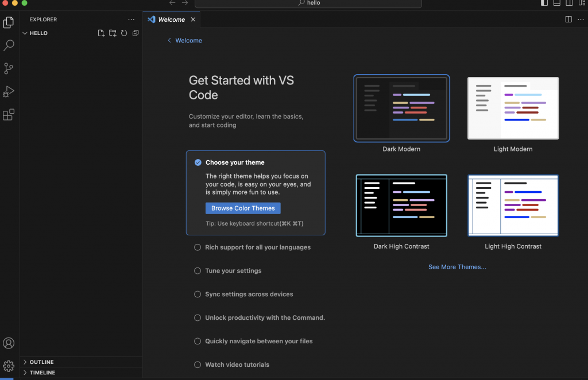Collapse all folders in Explorer
Image resolution: width=588 pixels, height=380 pixels.
coord(136,33)
